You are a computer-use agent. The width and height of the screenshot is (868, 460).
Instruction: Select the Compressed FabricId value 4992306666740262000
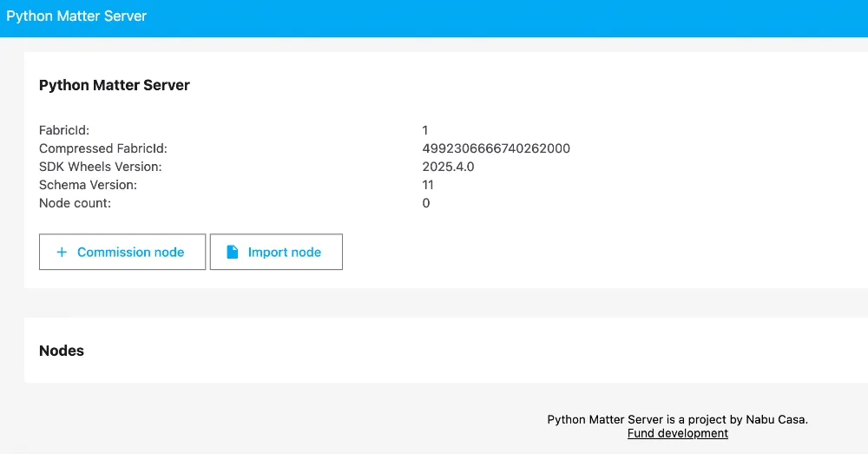pos(496,148)
